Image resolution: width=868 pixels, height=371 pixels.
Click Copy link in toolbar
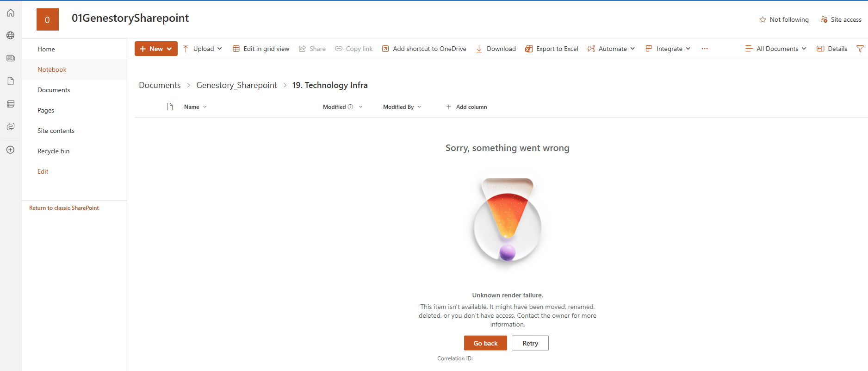pyautogui.click(x=354, y=49)
